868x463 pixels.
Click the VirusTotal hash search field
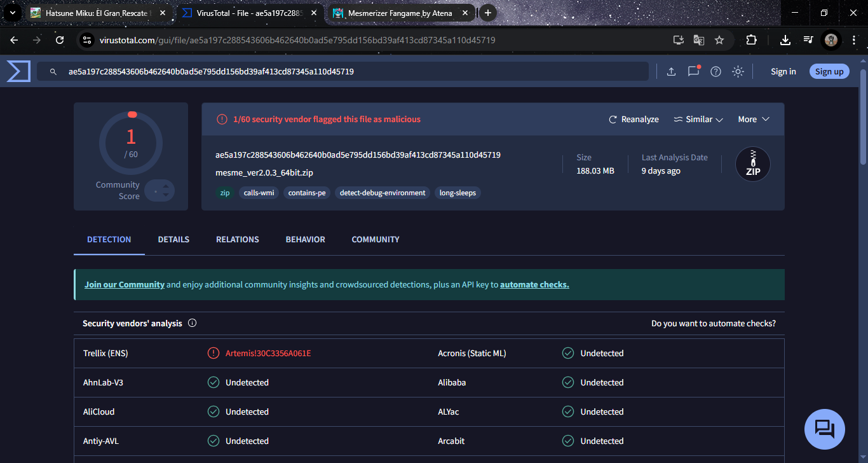[342, 72]
